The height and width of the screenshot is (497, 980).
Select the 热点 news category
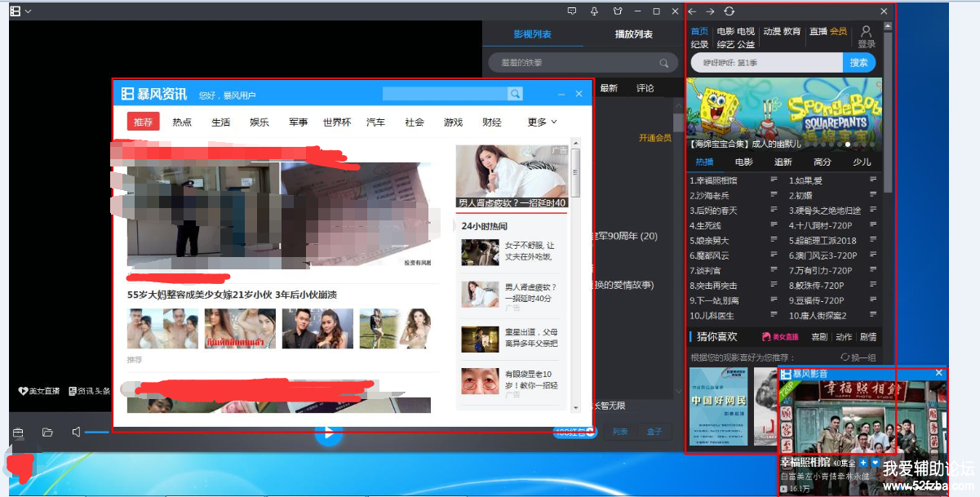pyautogui.click(x=182, y=122)
